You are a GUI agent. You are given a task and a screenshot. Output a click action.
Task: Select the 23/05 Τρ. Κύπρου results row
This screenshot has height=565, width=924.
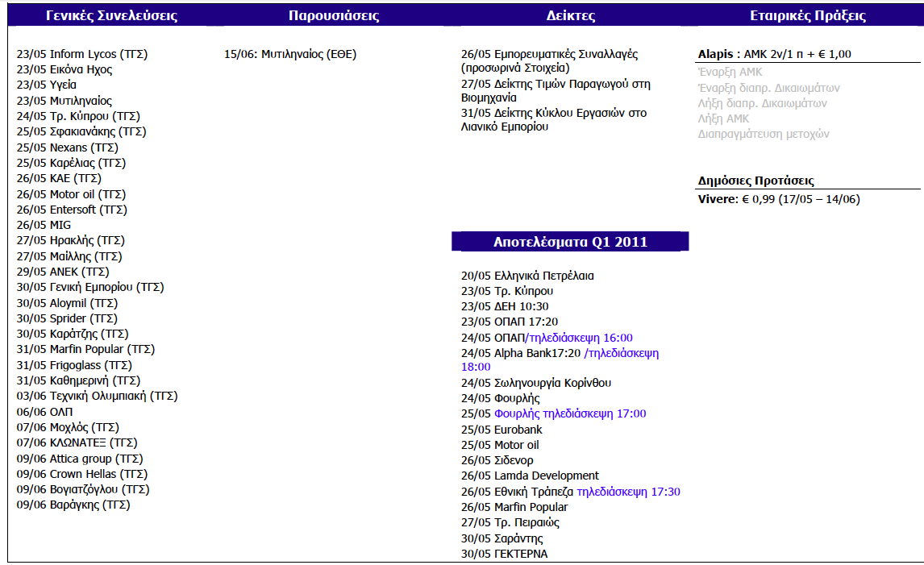(507, 291)
